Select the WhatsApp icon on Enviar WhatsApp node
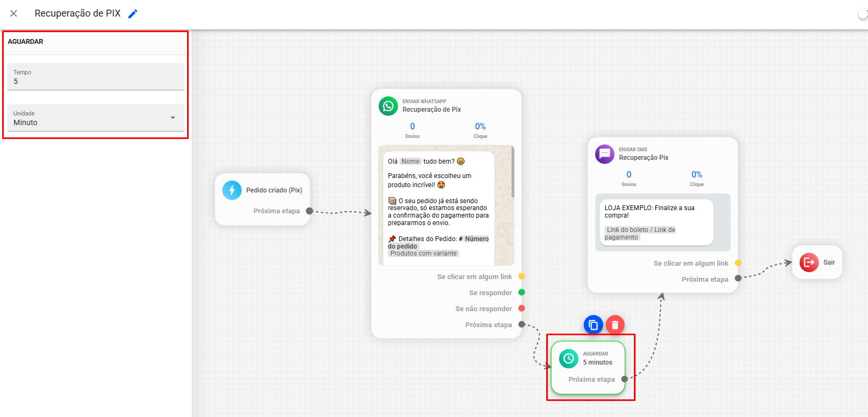Image resolution: width=868 pixels, height=417 pixels. click(x=389, y=106)
